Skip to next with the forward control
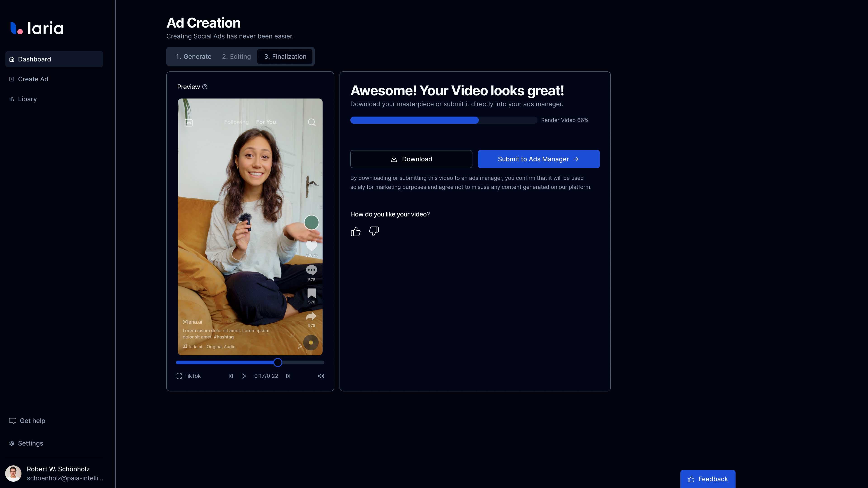 [288, 376]
